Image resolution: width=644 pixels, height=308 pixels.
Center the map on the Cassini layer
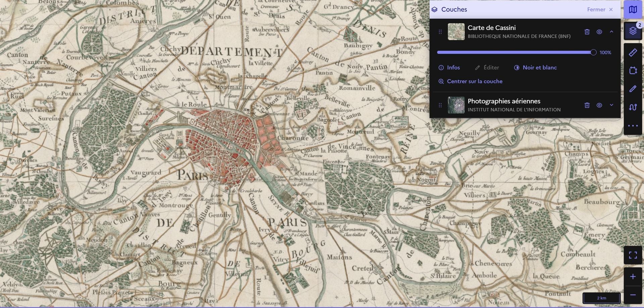click(x=470, y=82)
